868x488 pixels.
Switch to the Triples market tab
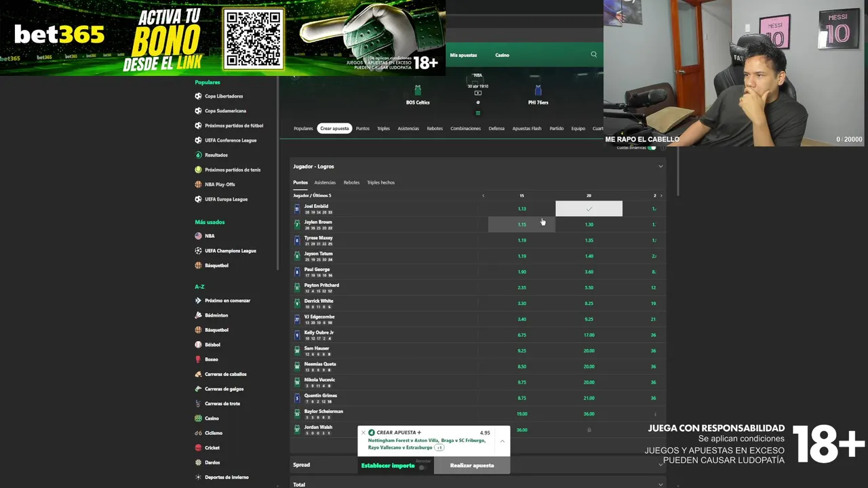pos(383,128)
